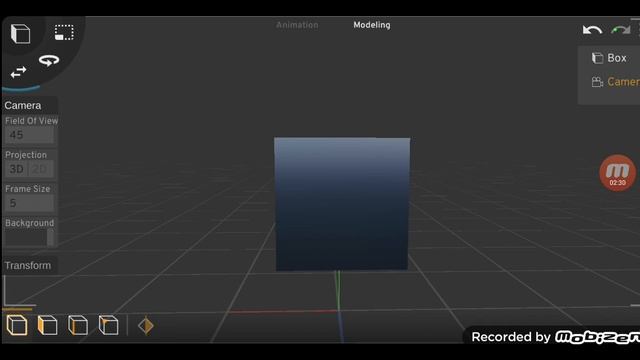Tap the Frame Size label
The width and height of the screenshot is (640, 360).
[x=27, y=189]
